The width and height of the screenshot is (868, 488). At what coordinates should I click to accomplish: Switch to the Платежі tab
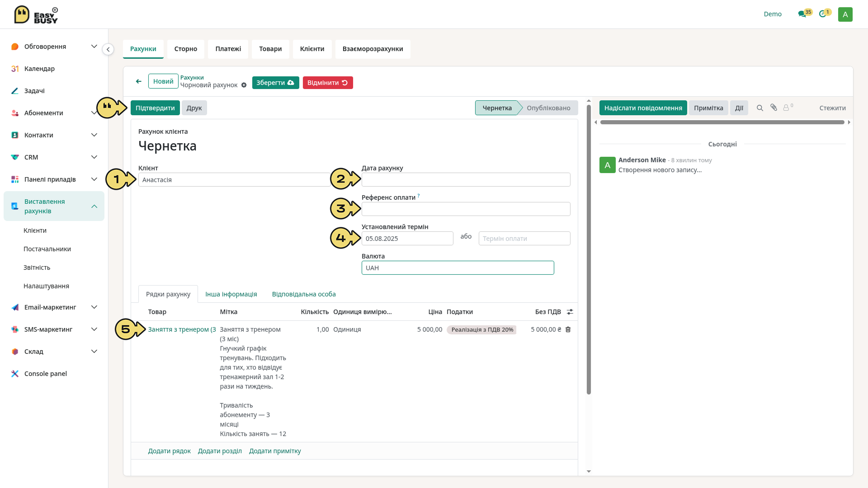click(x=228, y=49)
